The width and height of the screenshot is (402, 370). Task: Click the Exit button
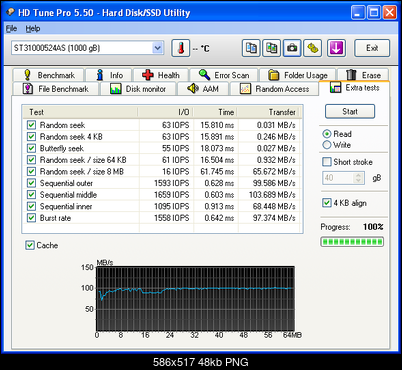372,48
